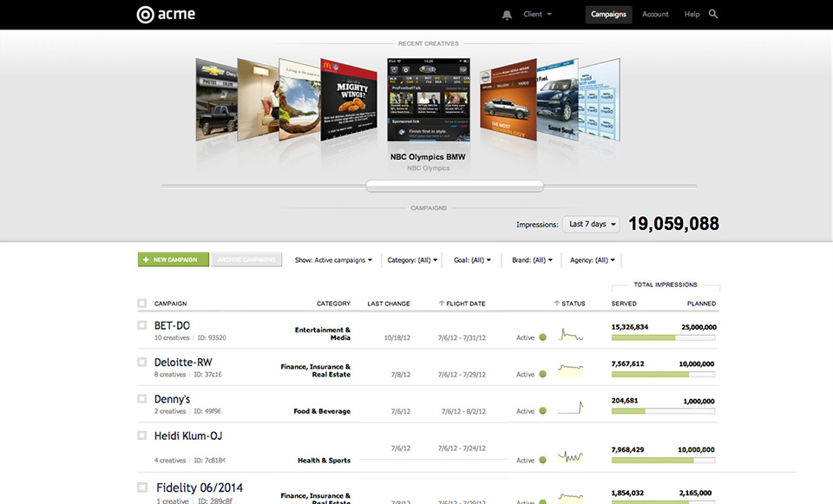Check the Deloitte-RW campaign checkbox

pyautogui.click(x=141, y=362)
